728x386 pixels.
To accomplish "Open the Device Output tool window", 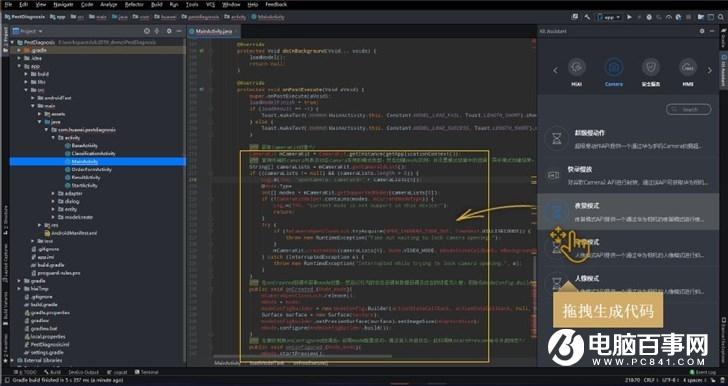I will pyautogui.click(x=84, y=372).
